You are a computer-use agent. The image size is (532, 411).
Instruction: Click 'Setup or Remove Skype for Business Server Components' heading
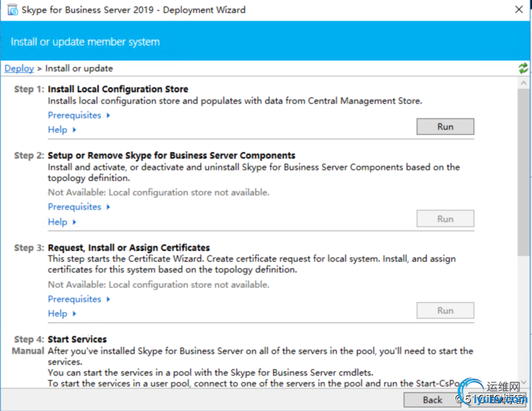coord(172,156)
